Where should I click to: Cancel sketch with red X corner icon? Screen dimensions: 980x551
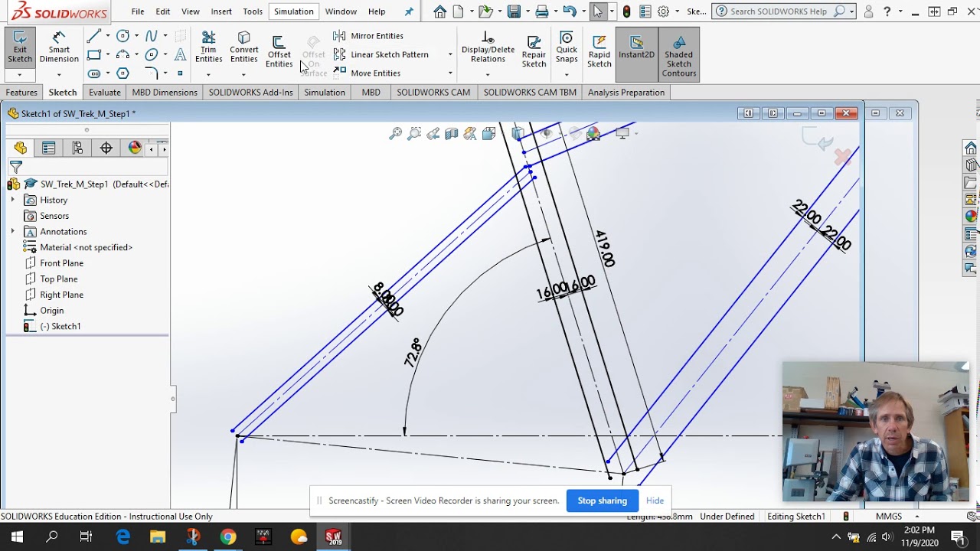click(x=843, y=157)
